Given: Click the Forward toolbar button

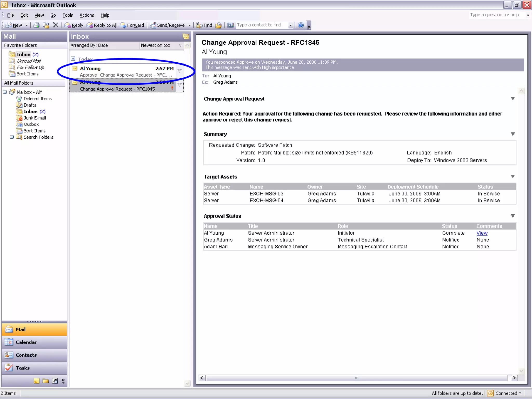Looking at the screenshot, I should (x=132, y=25).
